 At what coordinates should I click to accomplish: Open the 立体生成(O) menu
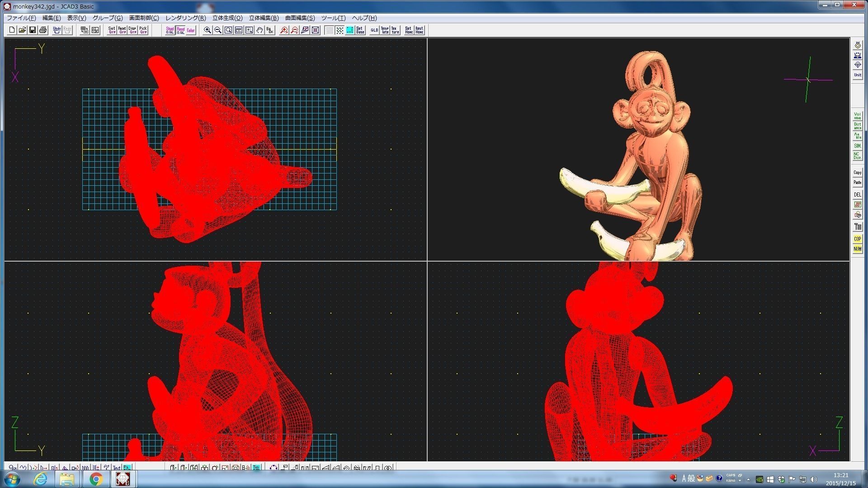coord(227,18)
